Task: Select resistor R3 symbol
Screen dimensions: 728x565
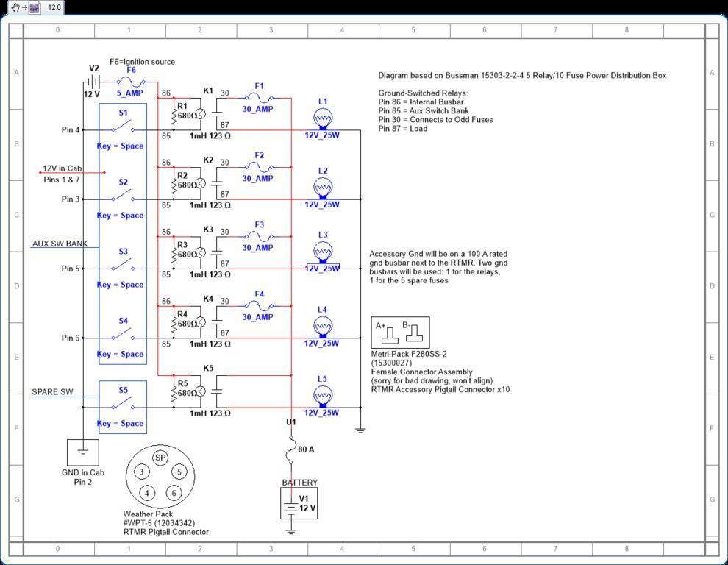Action: [174, 253]
